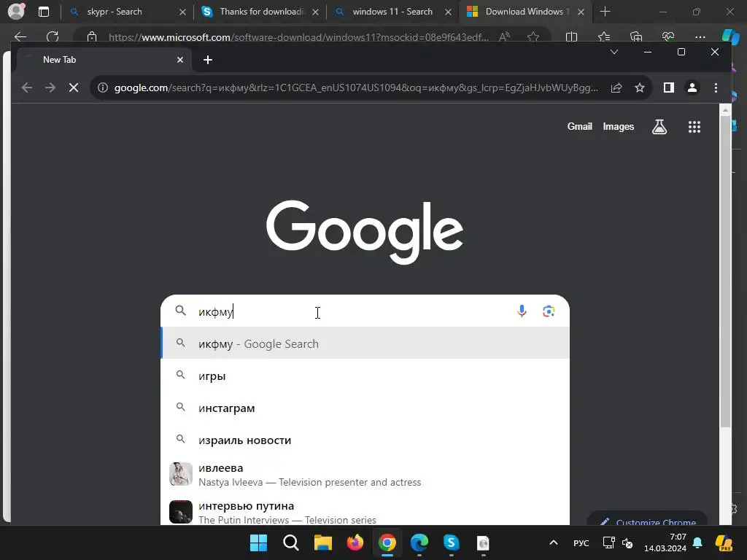Show hidden tray icons chevron

[x=553, y=542]
